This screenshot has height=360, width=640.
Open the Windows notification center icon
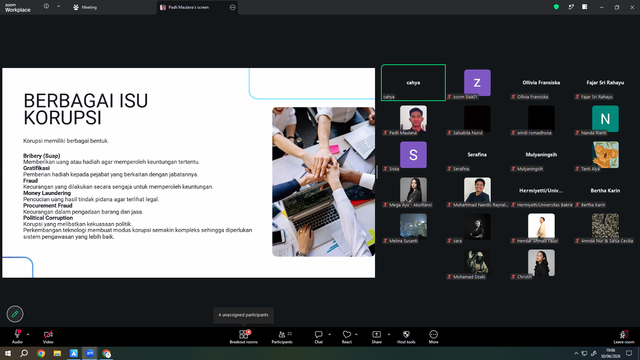629,353
